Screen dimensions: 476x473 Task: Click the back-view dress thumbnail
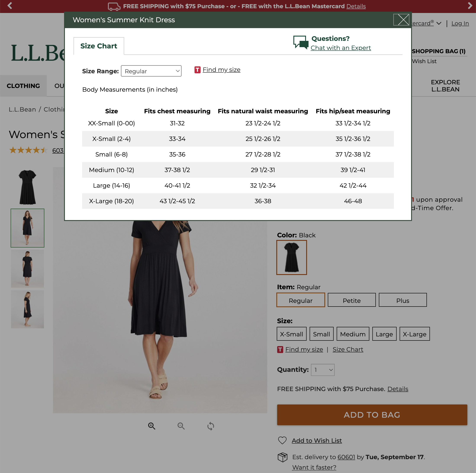(x=27, y=268)
